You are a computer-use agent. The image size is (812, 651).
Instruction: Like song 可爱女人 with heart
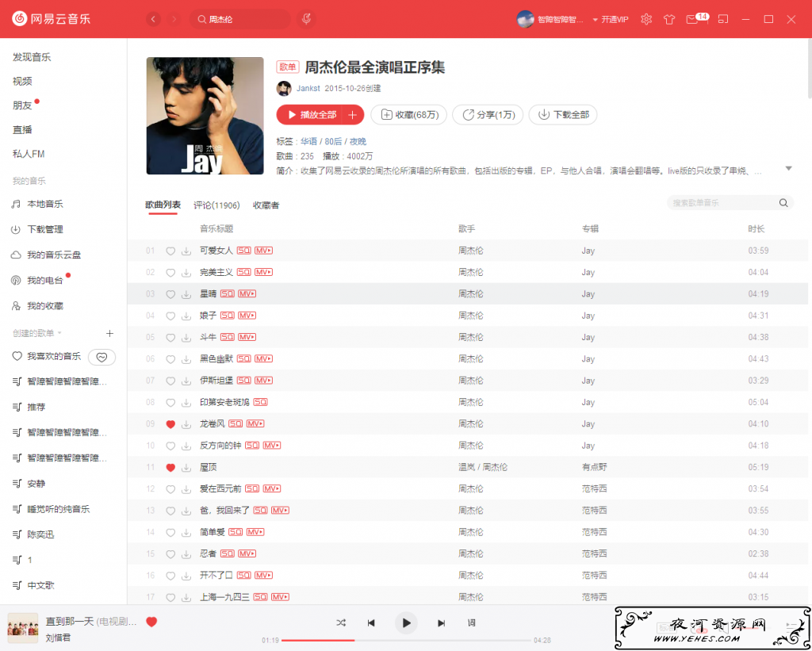pos(170,251)
